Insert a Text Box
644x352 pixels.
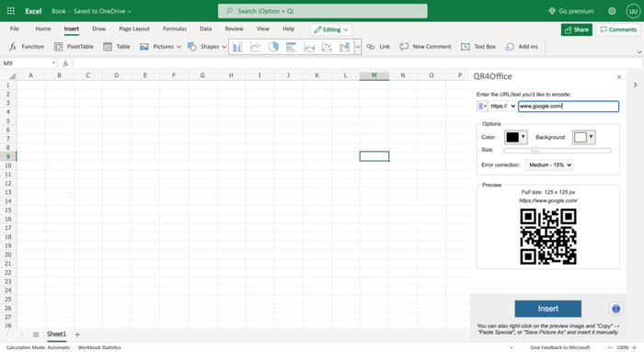click(x=478, y=47)
